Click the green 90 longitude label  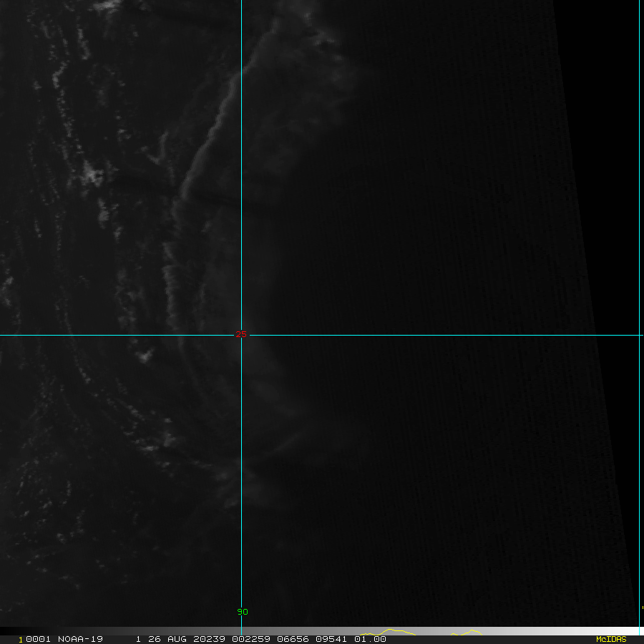coord(243,612)
